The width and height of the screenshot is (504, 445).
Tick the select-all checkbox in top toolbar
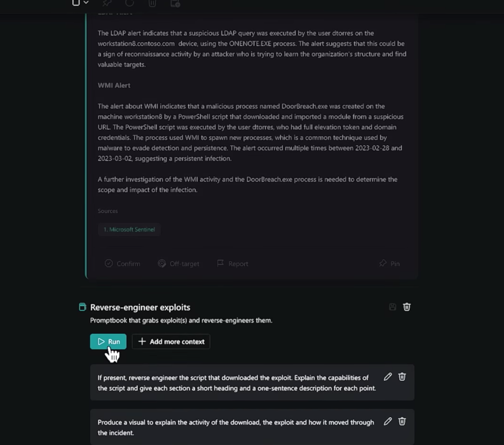coord(76,3)
